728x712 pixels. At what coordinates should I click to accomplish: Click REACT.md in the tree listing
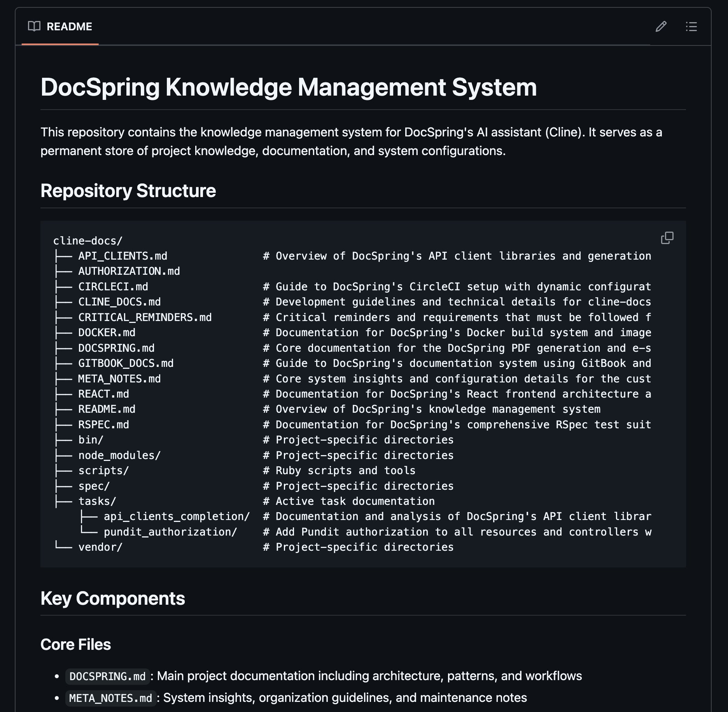click(103, 394)
